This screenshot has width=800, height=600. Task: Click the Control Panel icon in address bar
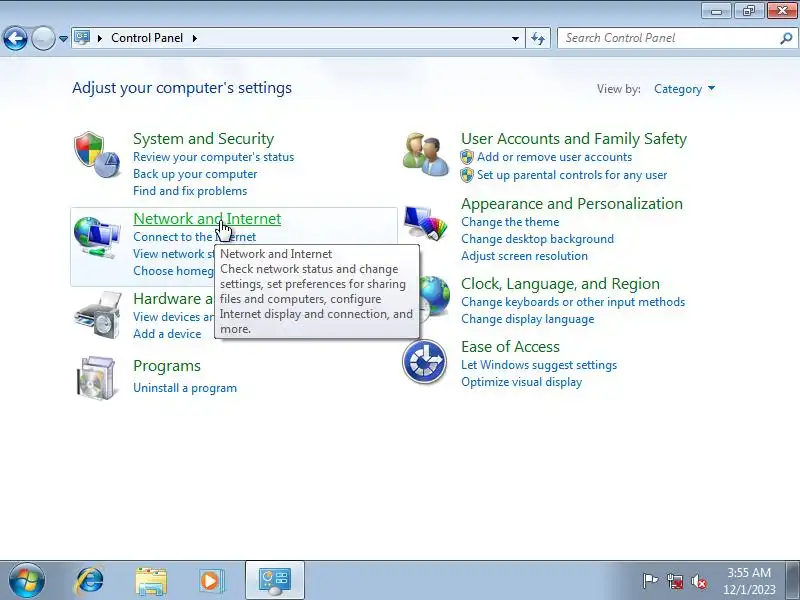[82, 38]
